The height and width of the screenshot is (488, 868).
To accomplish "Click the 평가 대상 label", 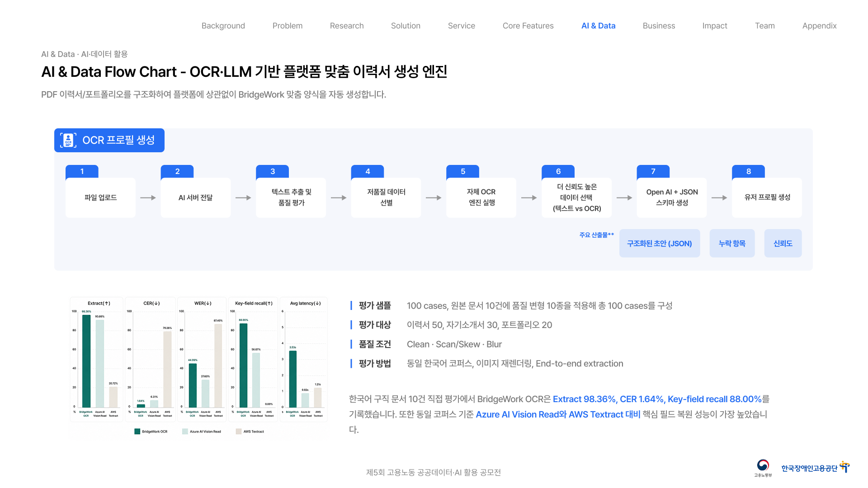I will (x=375, y=325).
